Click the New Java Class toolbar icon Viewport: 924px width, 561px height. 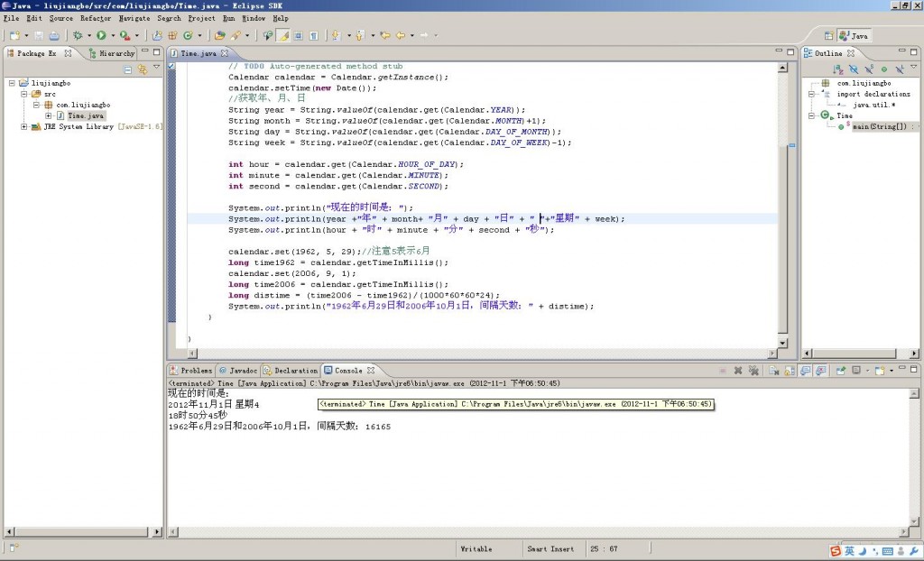pyautogui.click(x=187, y=35)
